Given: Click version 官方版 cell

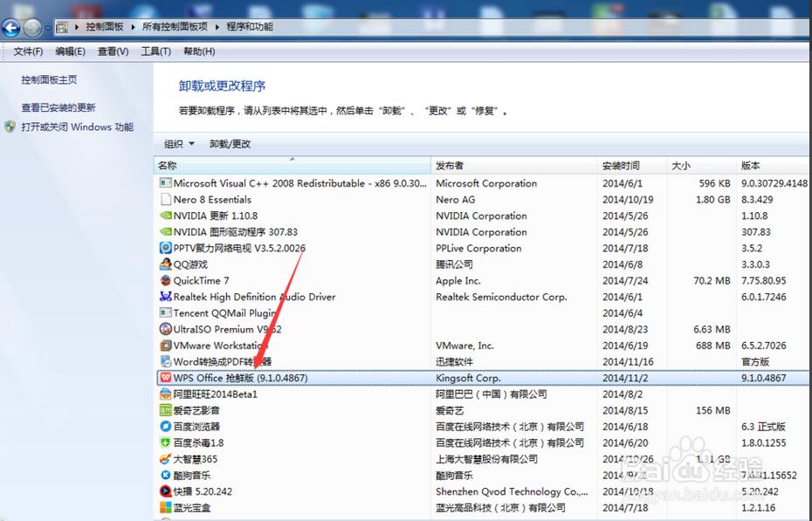Looking at the screenshot, I should [755, 361].
